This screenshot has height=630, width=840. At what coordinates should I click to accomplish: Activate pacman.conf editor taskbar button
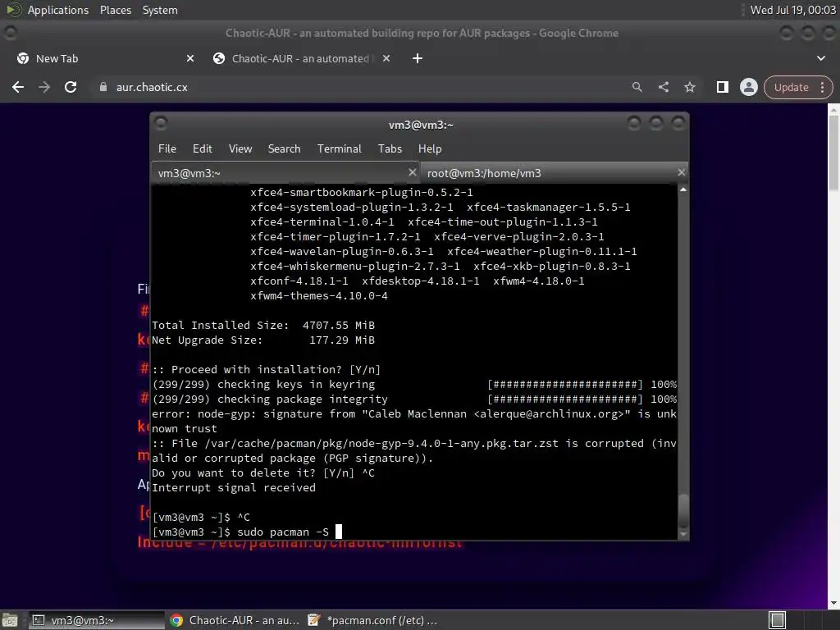click(373, 620)
